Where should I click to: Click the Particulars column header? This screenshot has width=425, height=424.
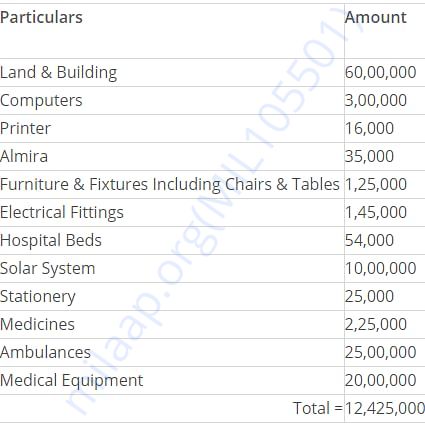41,17
